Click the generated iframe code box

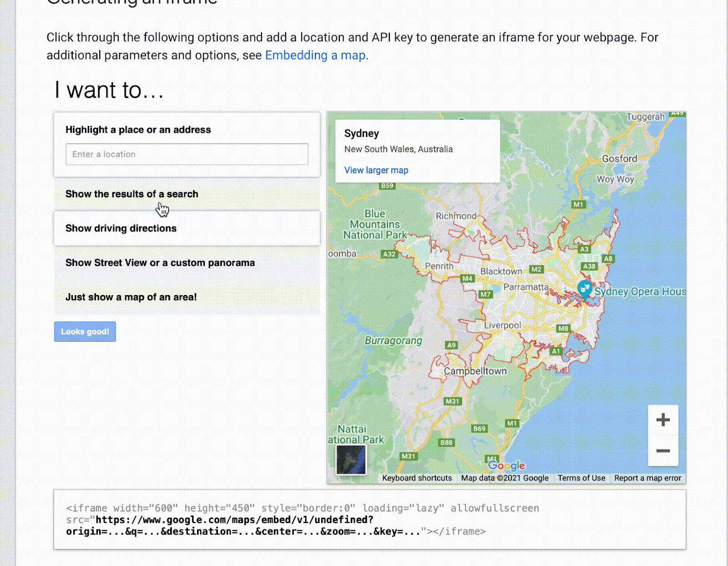369,520
